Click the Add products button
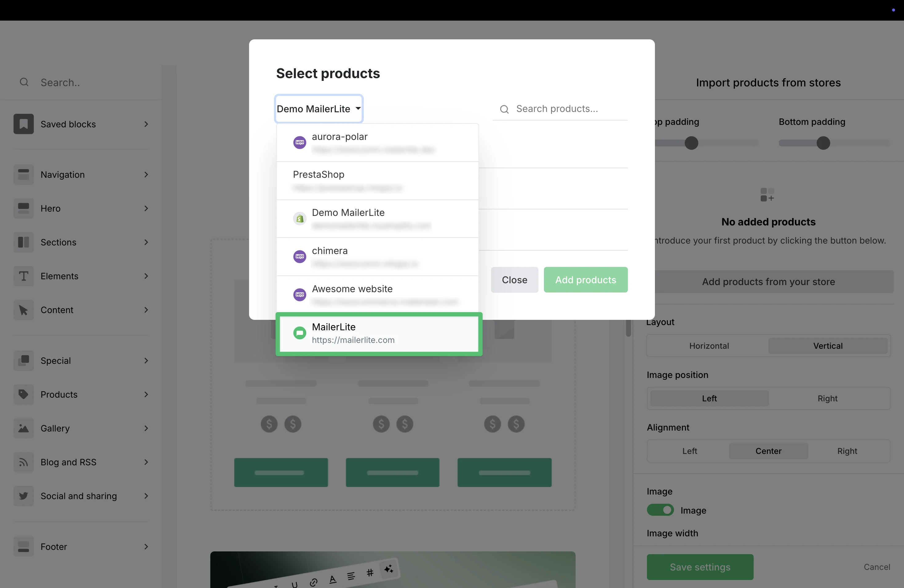 tap(585, 280)
